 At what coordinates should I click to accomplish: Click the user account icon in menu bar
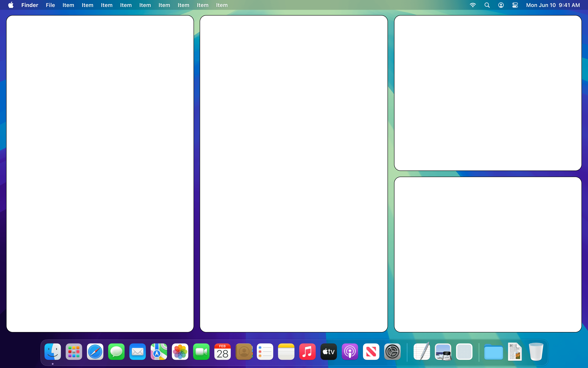(501, 5)
